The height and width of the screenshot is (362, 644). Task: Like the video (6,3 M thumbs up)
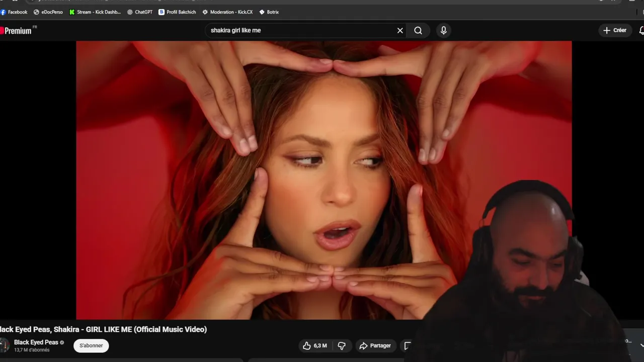[315, 345]
